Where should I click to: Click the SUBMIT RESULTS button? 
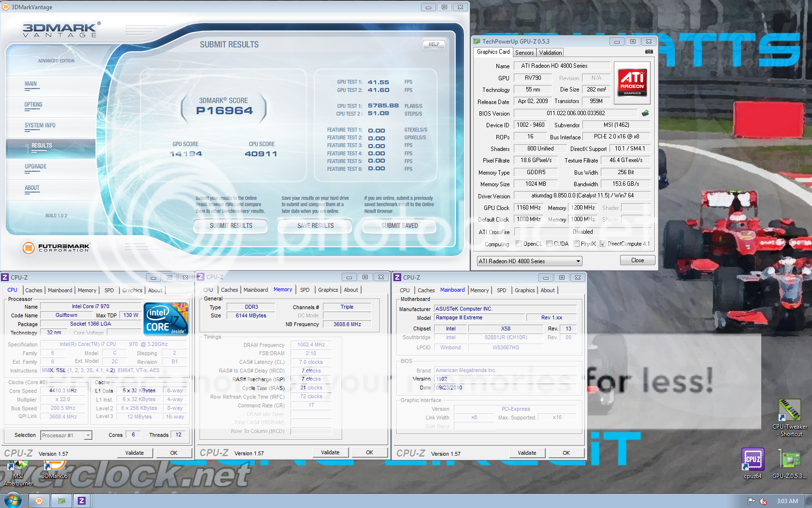[x=231, y=226]
